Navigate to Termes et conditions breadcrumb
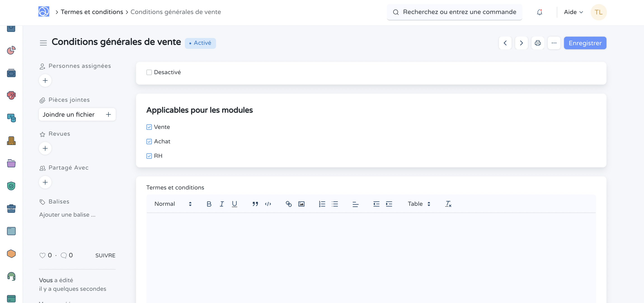Viewport: 644px width, 303px height. coord(92,12)
